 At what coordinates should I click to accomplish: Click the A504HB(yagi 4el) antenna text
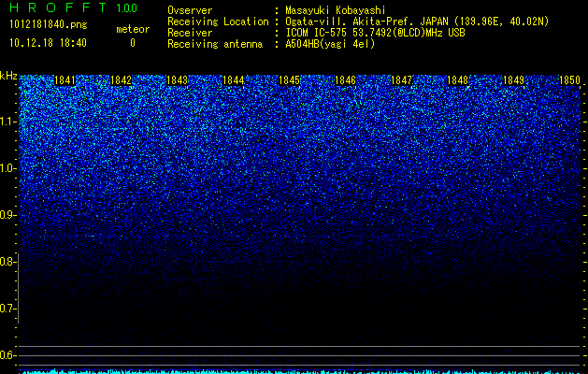[330, 44]
